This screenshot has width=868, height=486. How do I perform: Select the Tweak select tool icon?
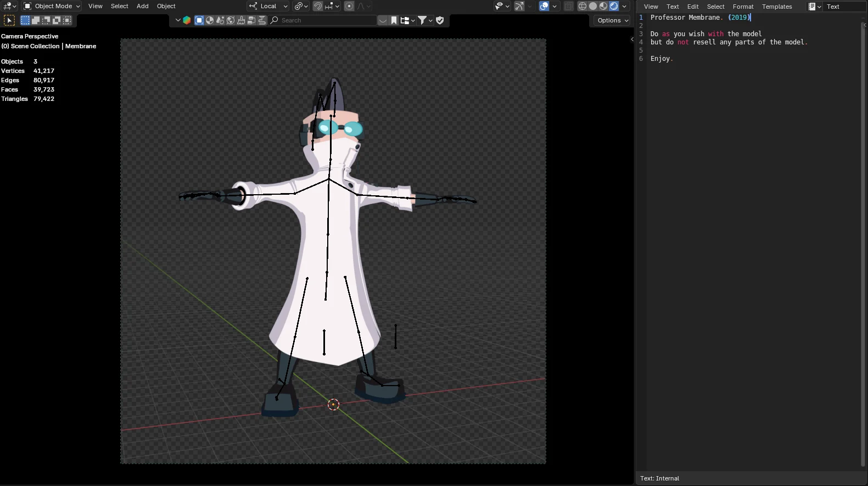tap(9, 20)
